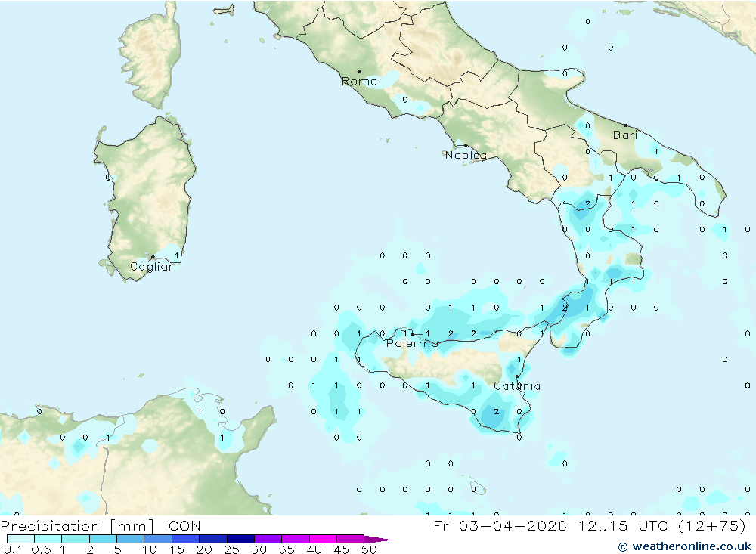Click the '10' legend scale value
Viewport: 756px width, 554px height.
150,549
